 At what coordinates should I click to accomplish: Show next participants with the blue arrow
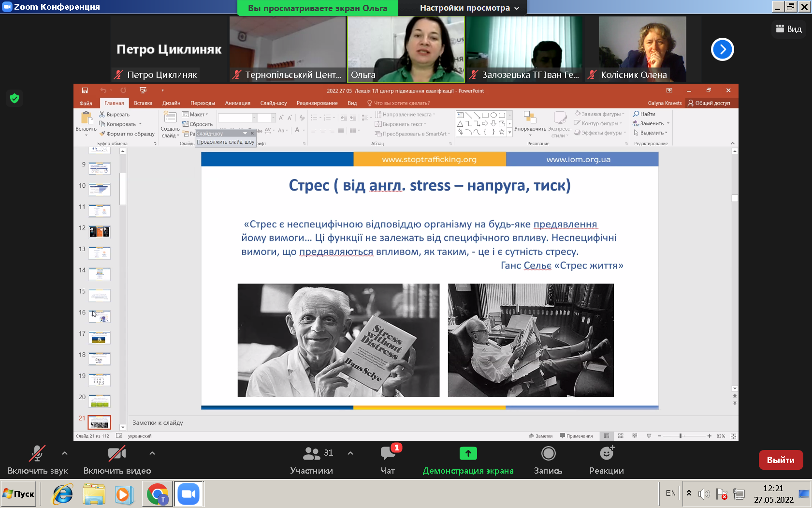point(722,49)
